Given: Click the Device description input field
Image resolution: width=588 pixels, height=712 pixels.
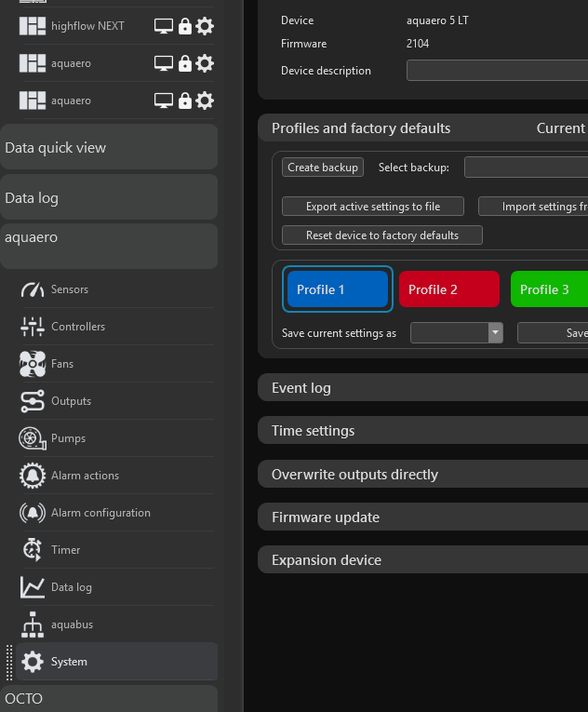Looking at the screenshot, I should pos(497,71).
